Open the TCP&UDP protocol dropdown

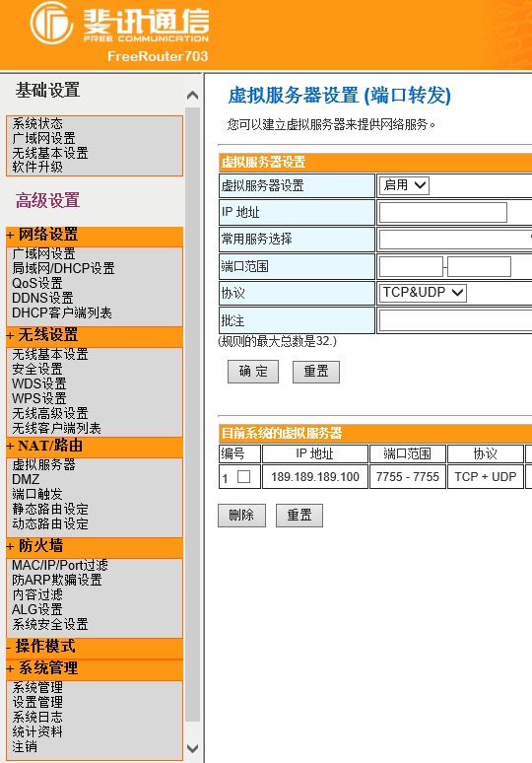(423, 293)
